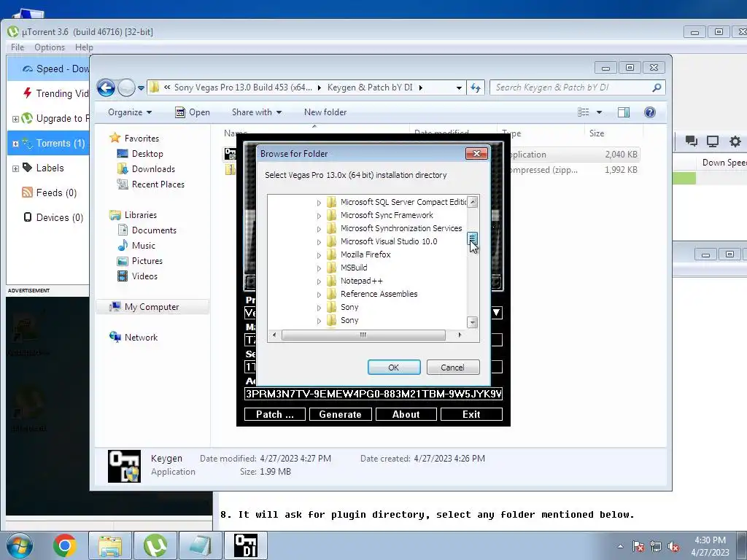Open Explorer help icon
747x560 pixels.
[x=650, y=112]
